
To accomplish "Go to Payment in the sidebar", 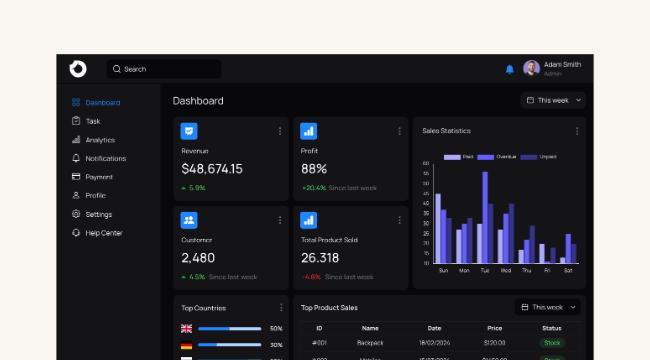I will (x=99, y=177).
